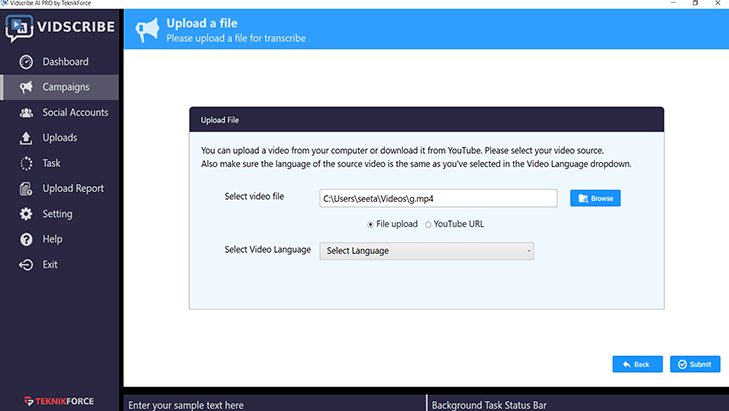
Task: Minimize the Vidscribe window
Action: point(673,3)
